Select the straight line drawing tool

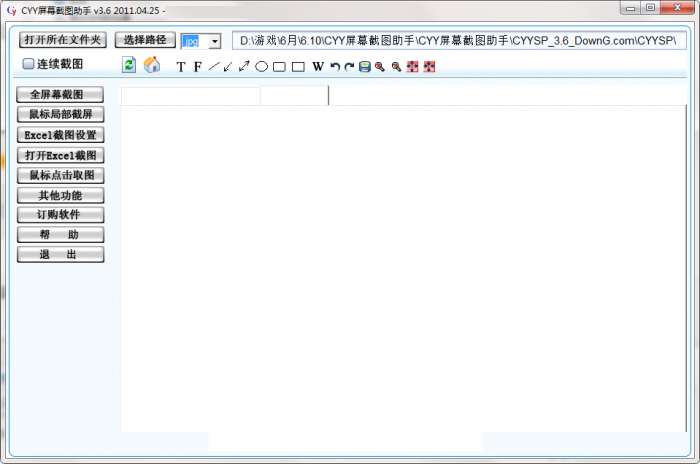[214, 67]
